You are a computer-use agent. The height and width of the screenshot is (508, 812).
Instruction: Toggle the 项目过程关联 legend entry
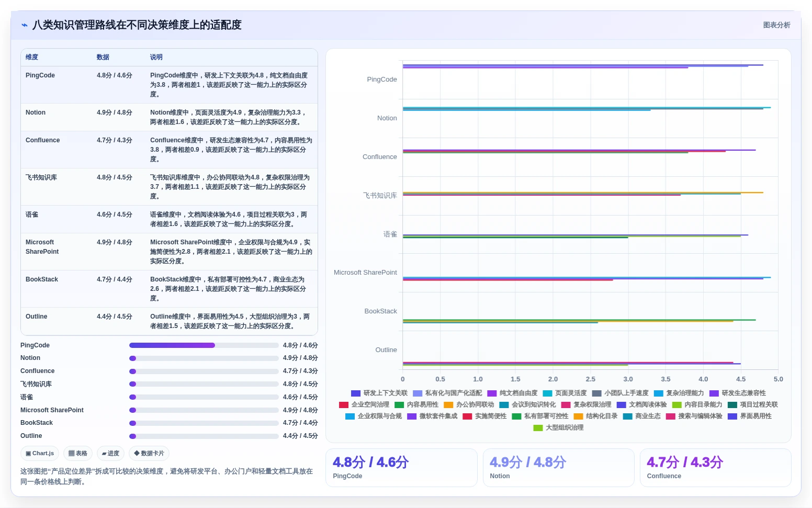pyautogui.click(x=752, y=404)
